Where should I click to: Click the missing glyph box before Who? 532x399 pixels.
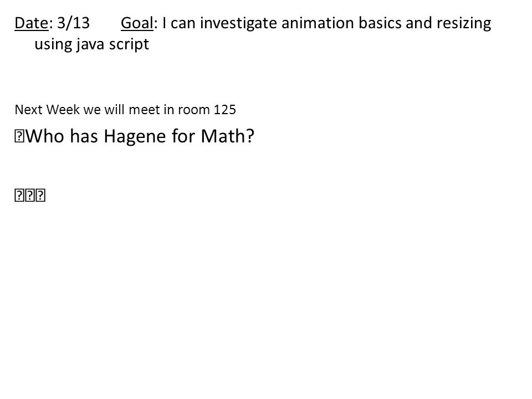click(19, 136)
